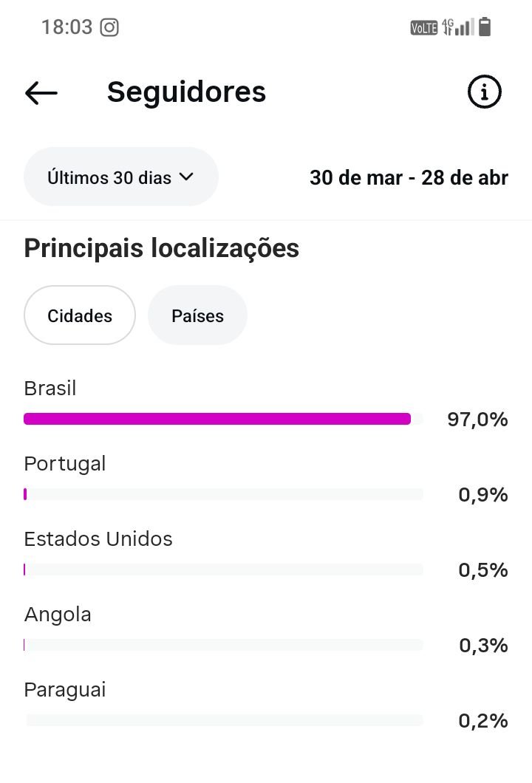Switch to the Cidades tab
532x783 pixels.
[80, 315]
